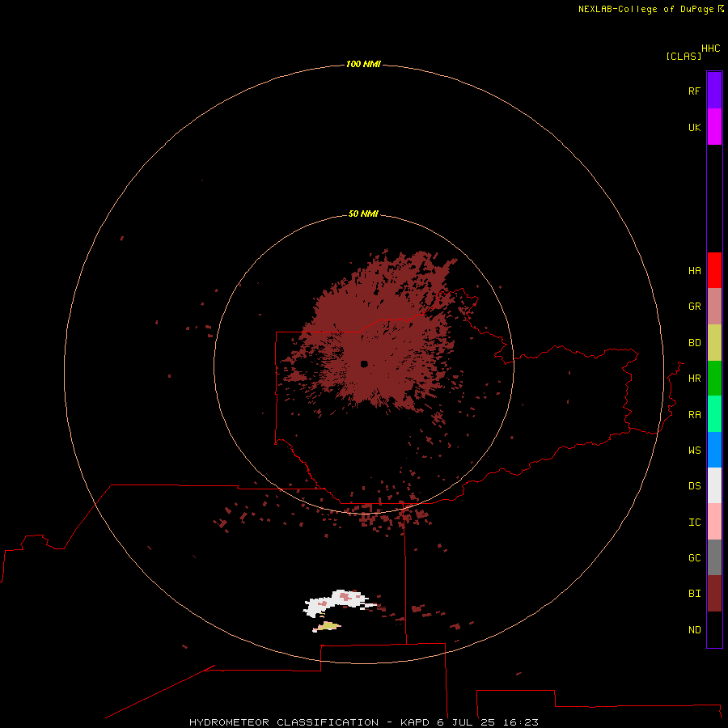Image resolution: width=728 pixels, height=728 pixels.
Task: Click the ND black legend swatch
Action: click(x=714, y=629)
